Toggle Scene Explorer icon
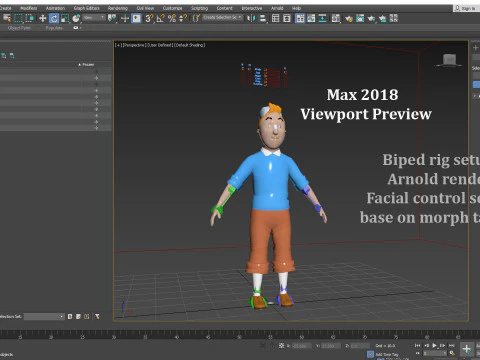Viewport: 480px width, 360px height. click(x=275, y=18)
